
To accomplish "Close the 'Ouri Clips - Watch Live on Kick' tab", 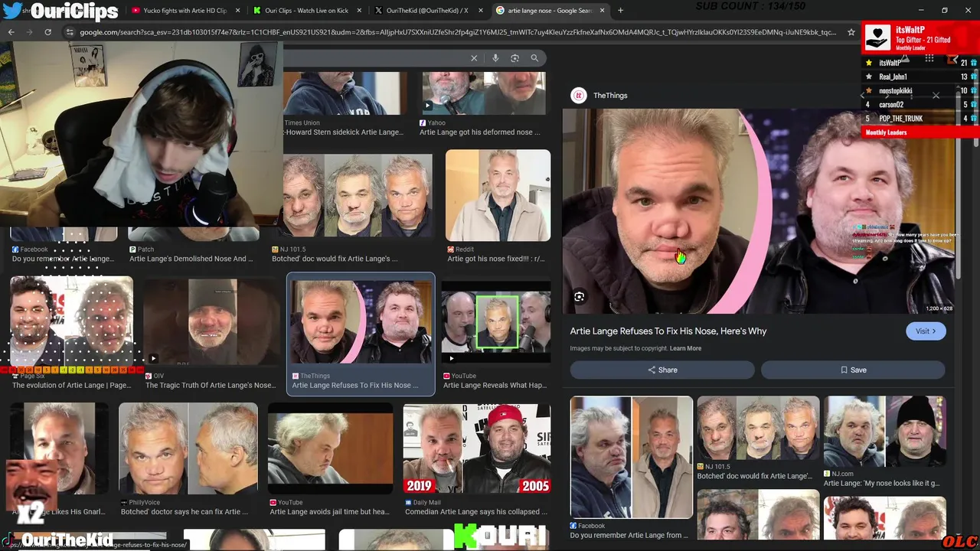I will [359, 11].
